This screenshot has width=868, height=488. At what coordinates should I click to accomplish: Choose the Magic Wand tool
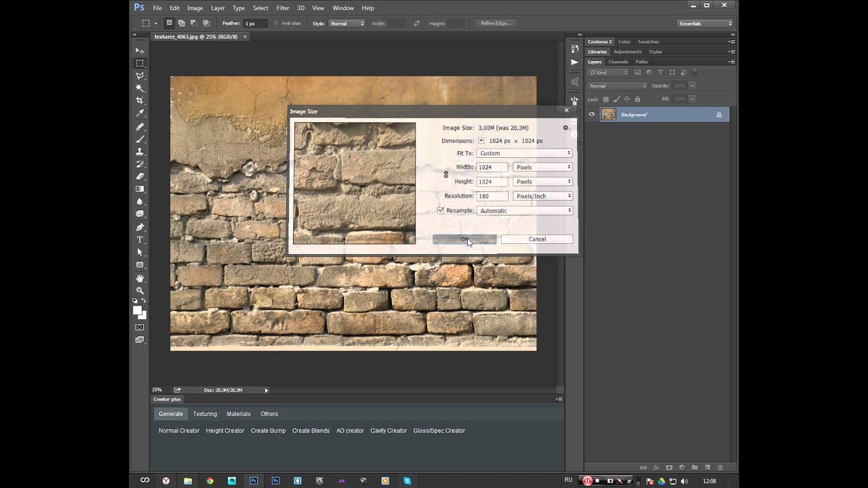pos(140,88)
